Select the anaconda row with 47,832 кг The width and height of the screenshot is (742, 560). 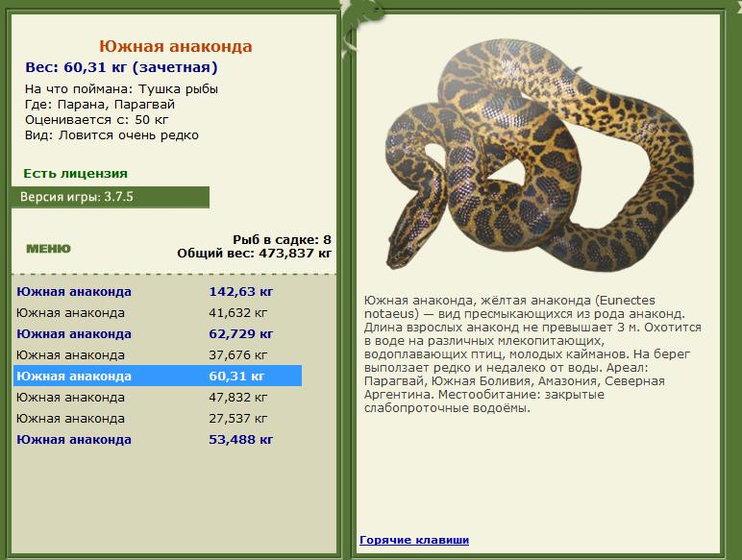point(158,398)
